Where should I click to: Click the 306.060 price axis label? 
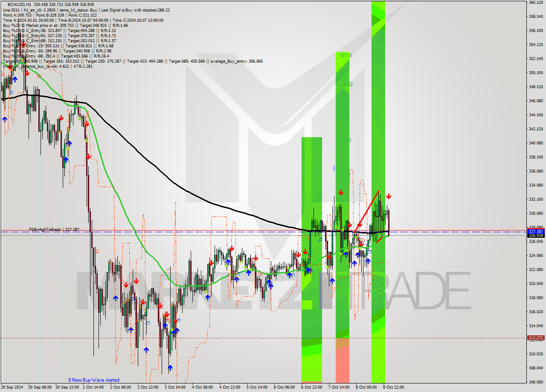coord(535,382)
